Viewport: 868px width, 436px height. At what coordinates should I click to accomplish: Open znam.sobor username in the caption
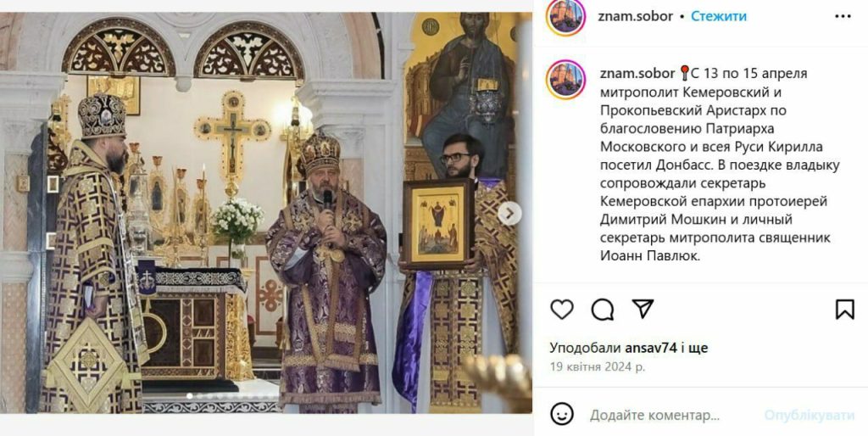click(x=637, y=73)
